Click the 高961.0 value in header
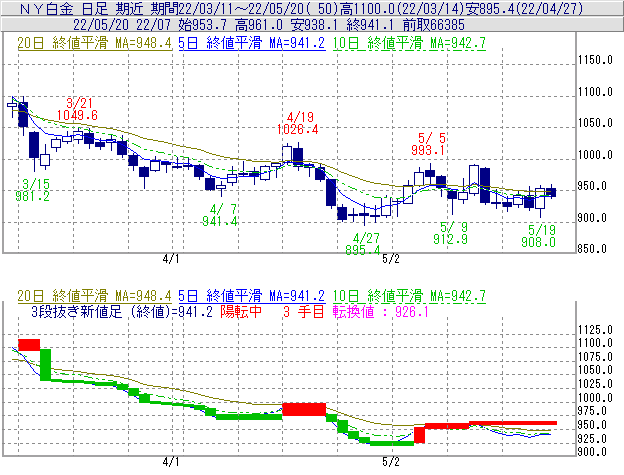624x475 pixels. point(259,25)
